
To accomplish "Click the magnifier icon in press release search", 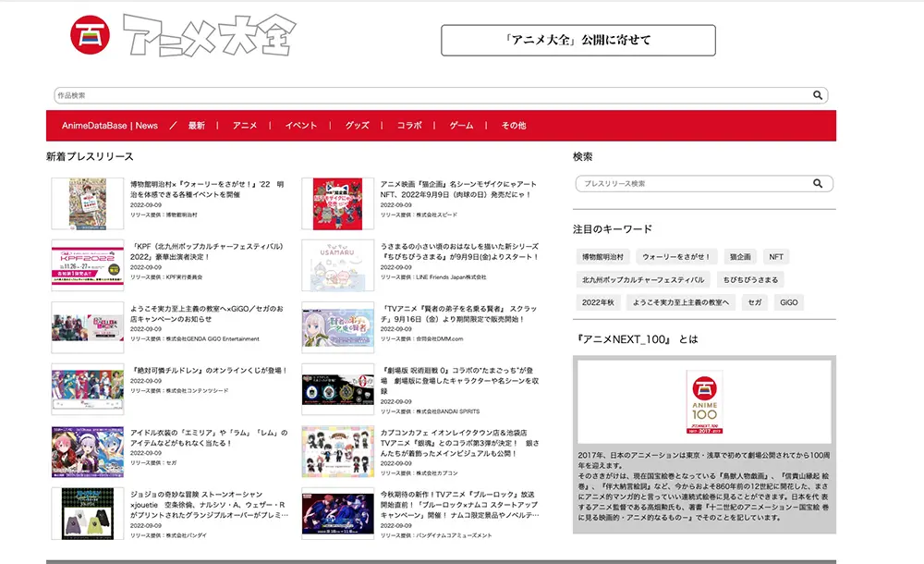I will click(x=818, y=183).
